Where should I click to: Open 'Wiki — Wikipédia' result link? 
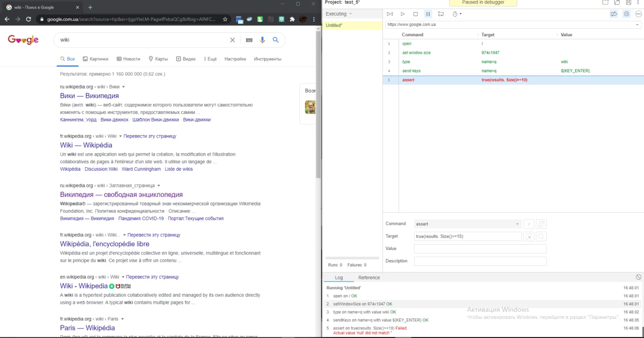pyautogui.click(x=86, y=145)
